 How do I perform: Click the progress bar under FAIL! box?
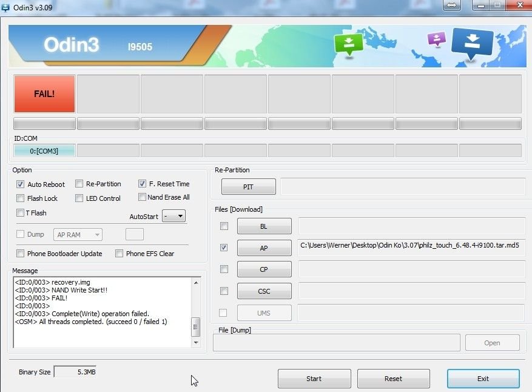coord(44,124)
